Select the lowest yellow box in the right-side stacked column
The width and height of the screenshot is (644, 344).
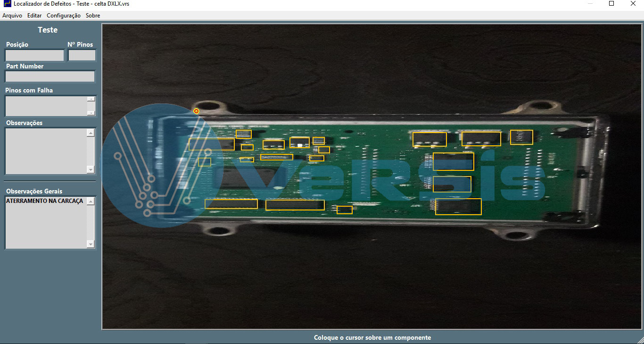click(x=458, y=207)
